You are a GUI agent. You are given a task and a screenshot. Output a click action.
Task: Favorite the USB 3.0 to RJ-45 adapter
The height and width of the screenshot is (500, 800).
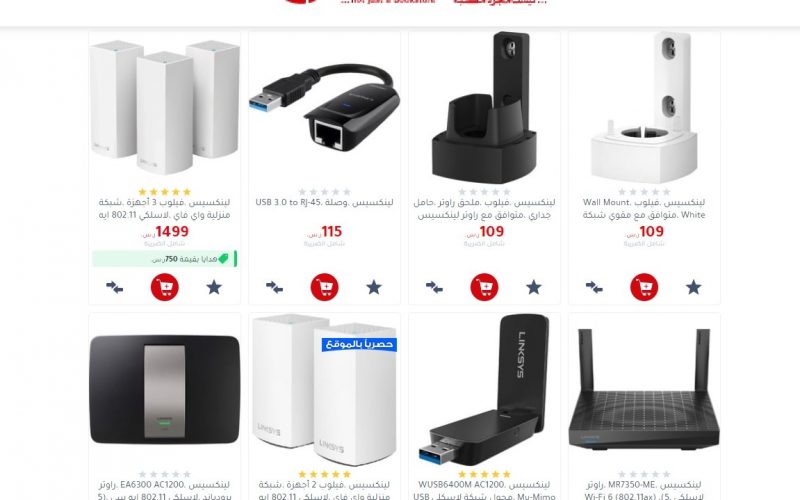click(x=374, y=287)
